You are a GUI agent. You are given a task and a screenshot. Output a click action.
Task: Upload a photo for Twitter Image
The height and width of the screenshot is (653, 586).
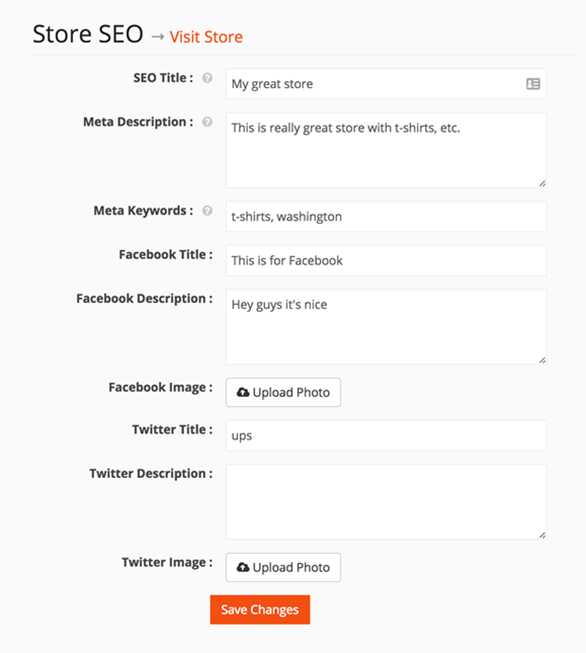[x=283, y=567]
